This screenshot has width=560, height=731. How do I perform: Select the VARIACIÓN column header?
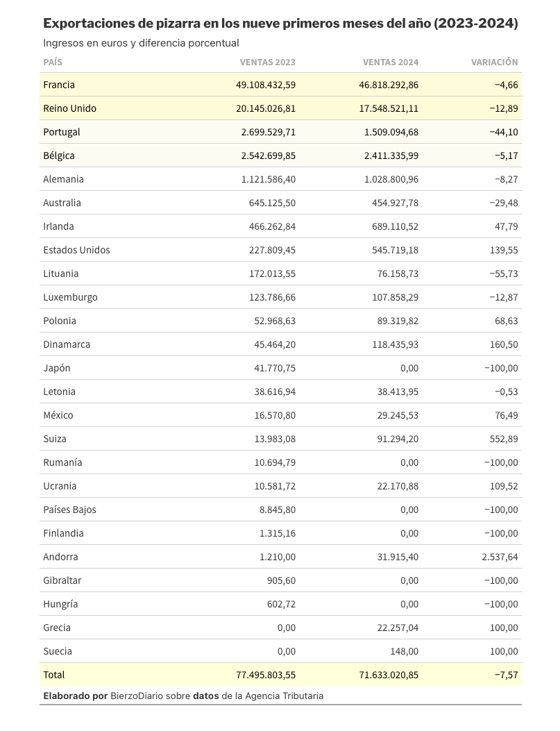[x=494, y=62]
